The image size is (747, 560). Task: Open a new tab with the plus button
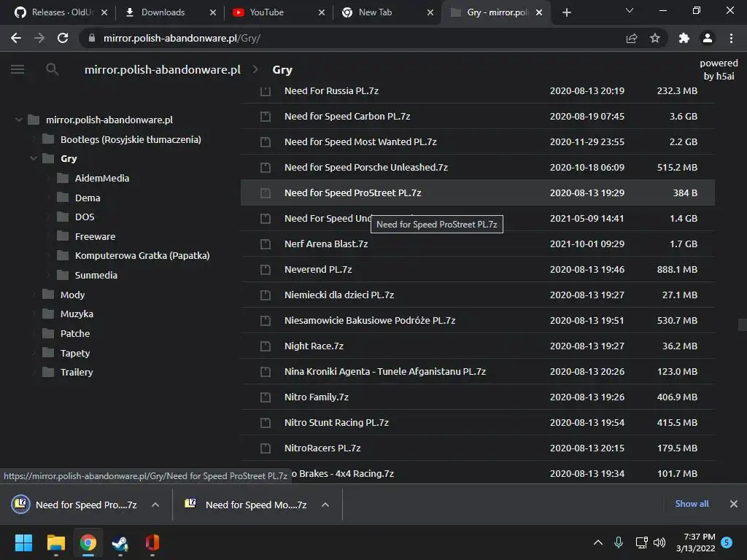click(x=566, y=12)
